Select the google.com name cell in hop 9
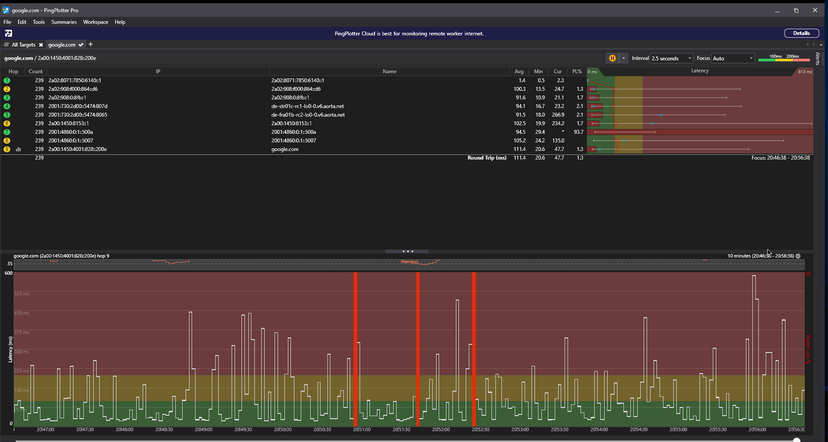This screenshot has width=828, height=442. click(285, 149)
